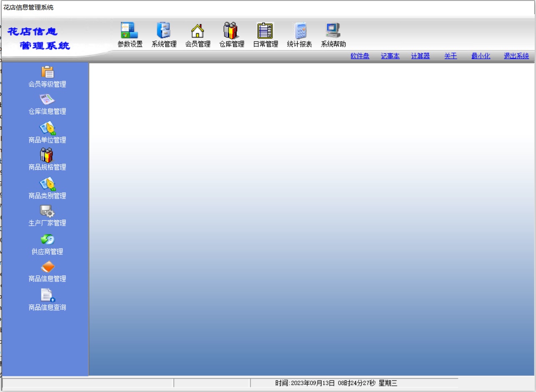Click 商品规格管理 sidebar icon
Image resolution: width=536 pixels, height=392 pixels.
(x=47, y=156)
